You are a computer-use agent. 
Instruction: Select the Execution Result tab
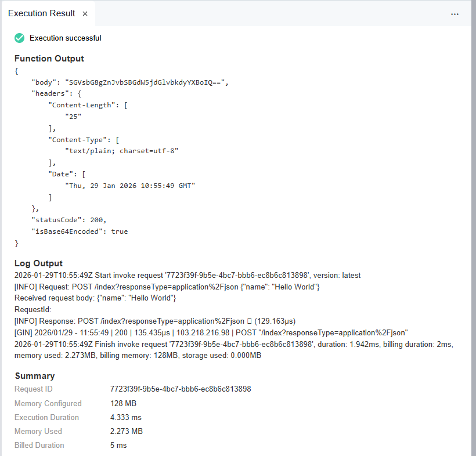pos(41,13)
